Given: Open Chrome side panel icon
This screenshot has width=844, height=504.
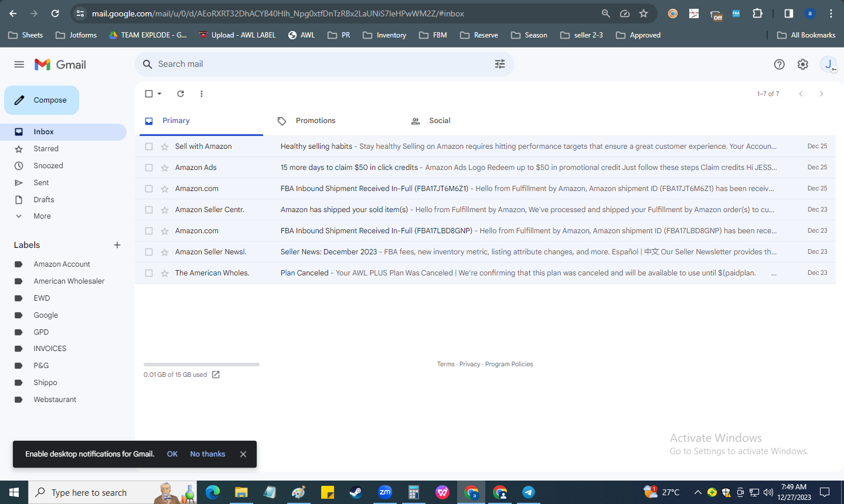Looking at the screenshot, I should pyautogui.click(x=788, y=13).
